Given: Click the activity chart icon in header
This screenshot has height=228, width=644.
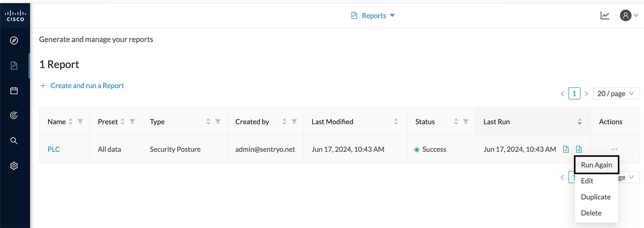Looking at the screenshot, I should pos(605,16).
